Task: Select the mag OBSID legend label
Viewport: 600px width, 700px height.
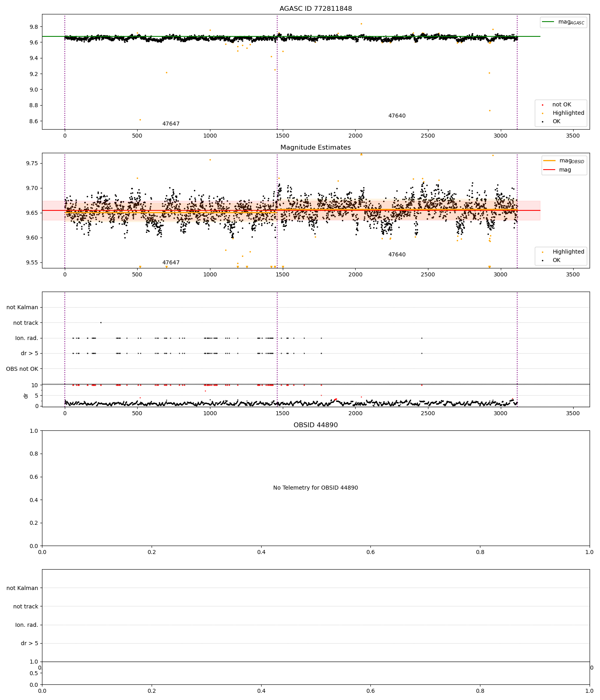Action: [x=572, y=161]
